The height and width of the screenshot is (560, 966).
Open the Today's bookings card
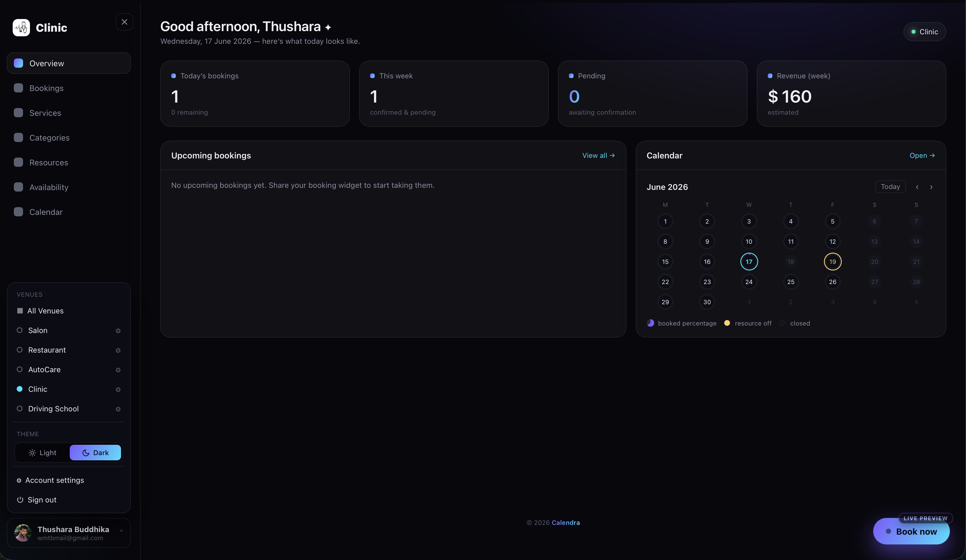click(x=255, y=94)
